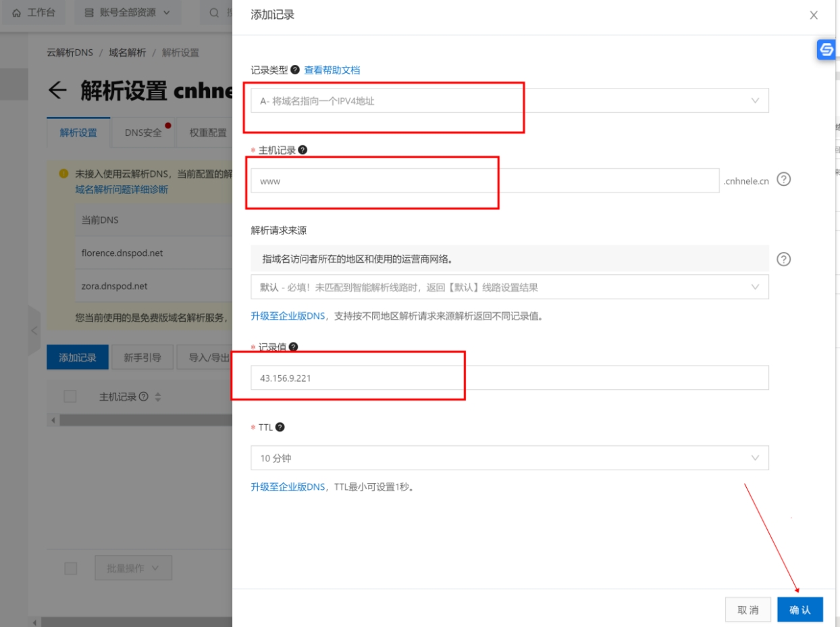Viewport: 840px width, 627px height.
Task: Open the TTL 10 分钟 dropdown
Action: 510,457
